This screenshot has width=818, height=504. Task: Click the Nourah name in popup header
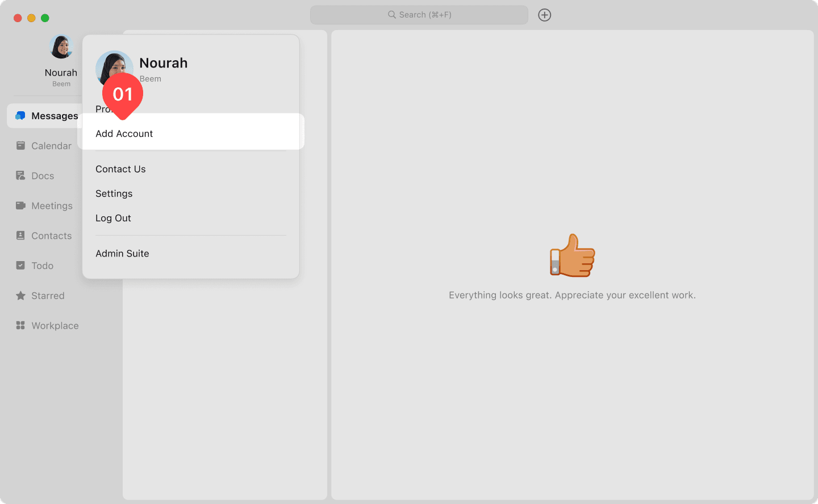(x=164, y=63)
